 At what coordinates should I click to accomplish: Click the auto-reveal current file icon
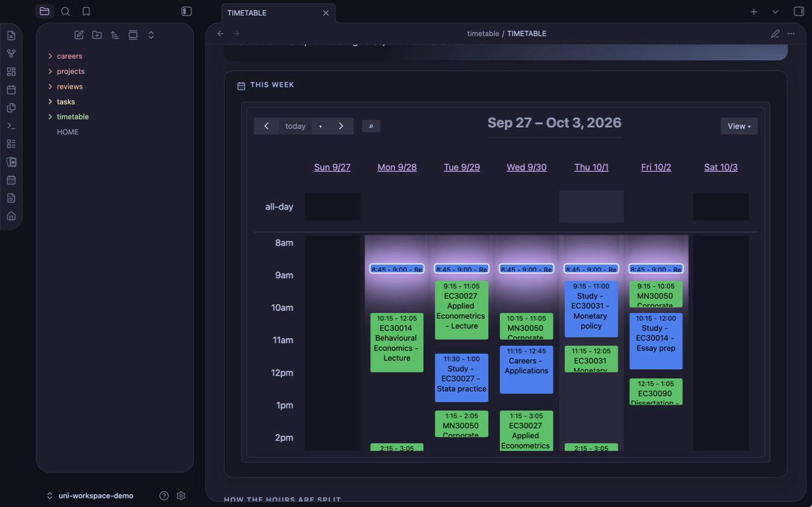(133, 35)
